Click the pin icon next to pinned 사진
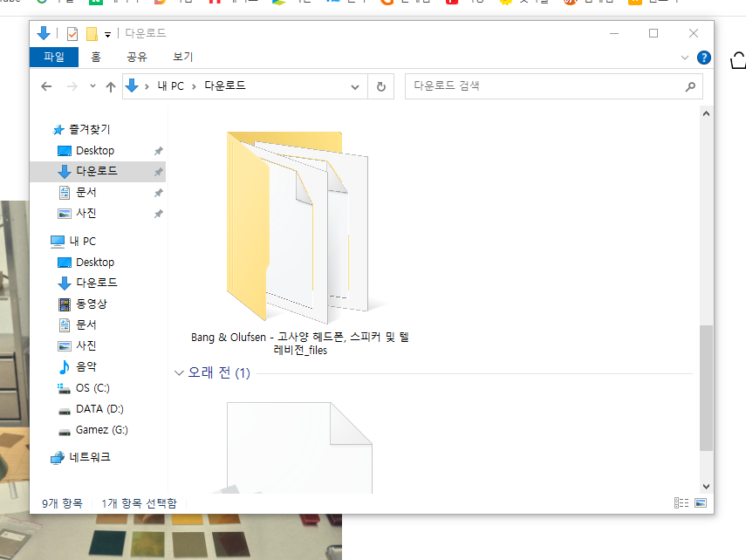Image resolution: width=746 pixels, height=560 pixels. point(159,214)
